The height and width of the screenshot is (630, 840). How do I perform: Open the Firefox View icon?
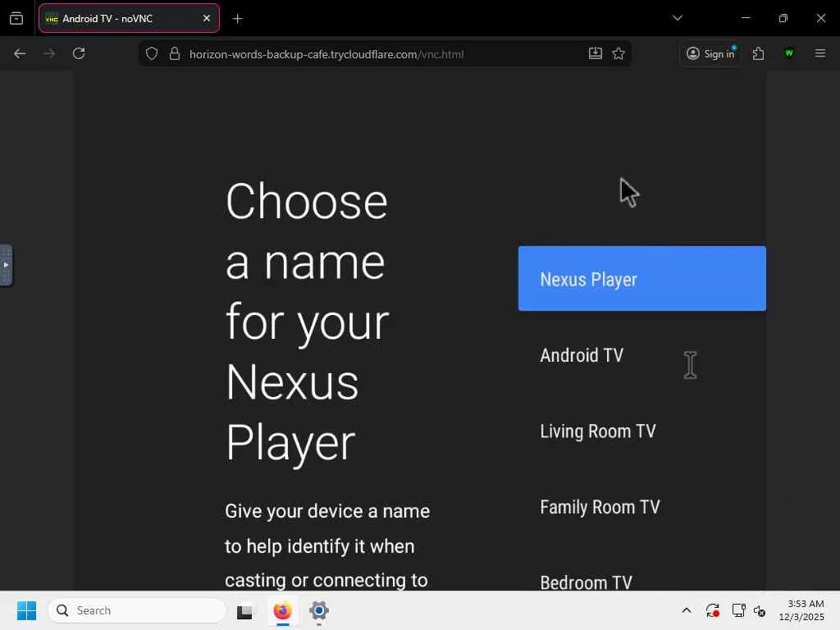pyautogui.click(x=16, y=18)
